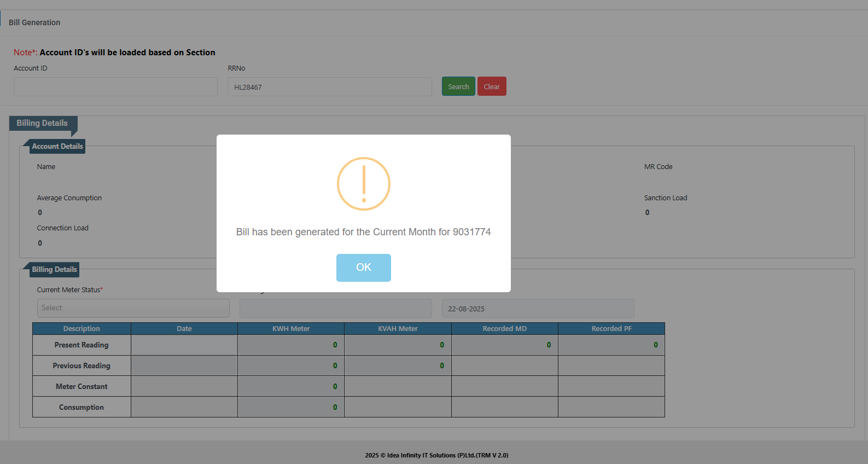The image size is (868, 464).
Task: Click the orange exclamation warning icon
Action: pos(364,184)
